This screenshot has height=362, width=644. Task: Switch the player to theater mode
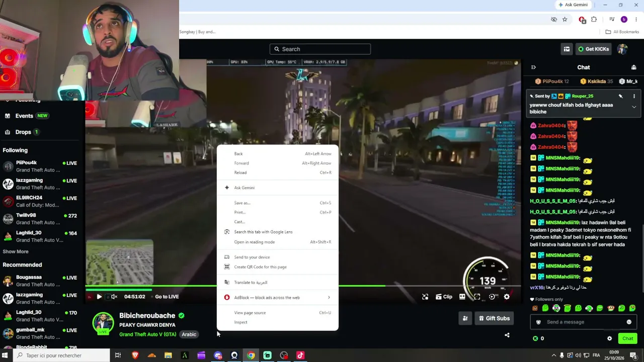coord(462,297)
